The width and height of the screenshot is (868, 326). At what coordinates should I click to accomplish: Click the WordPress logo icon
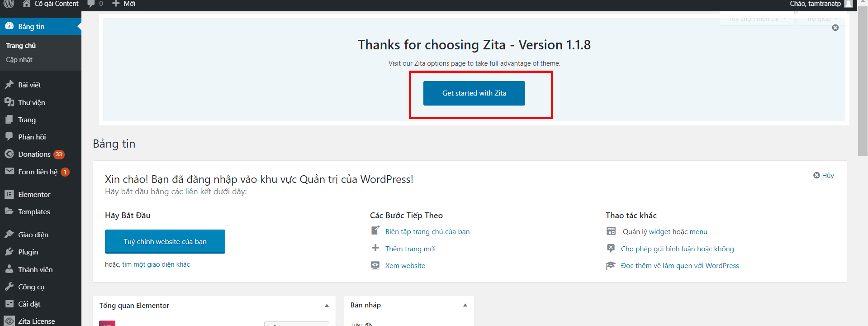[9, 4]
